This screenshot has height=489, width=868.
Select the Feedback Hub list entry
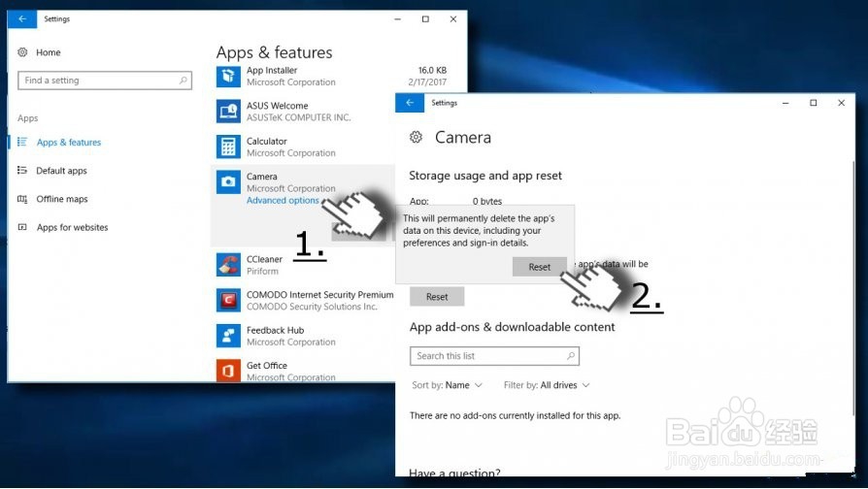tap(303, 336)
